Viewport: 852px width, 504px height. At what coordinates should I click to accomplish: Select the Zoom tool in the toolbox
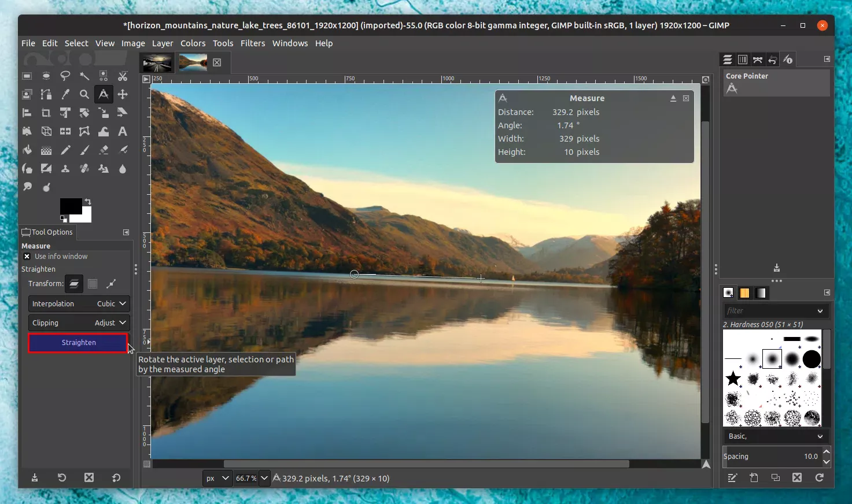[x=84, y=94]
